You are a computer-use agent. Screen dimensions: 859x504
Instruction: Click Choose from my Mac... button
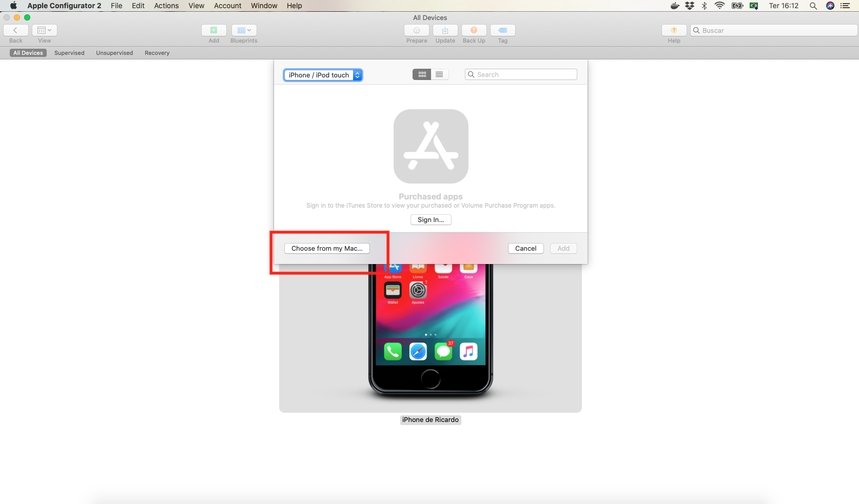tap(327, 249)
